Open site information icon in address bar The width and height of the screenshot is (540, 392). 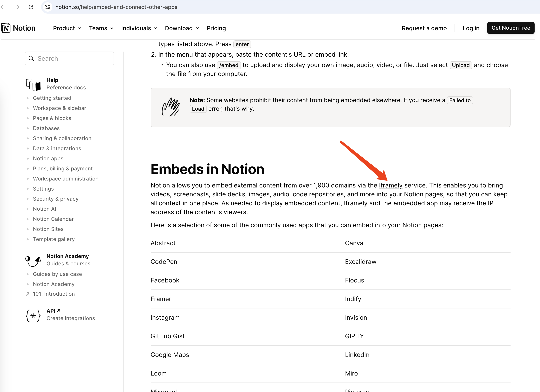[x=48, y=7]
